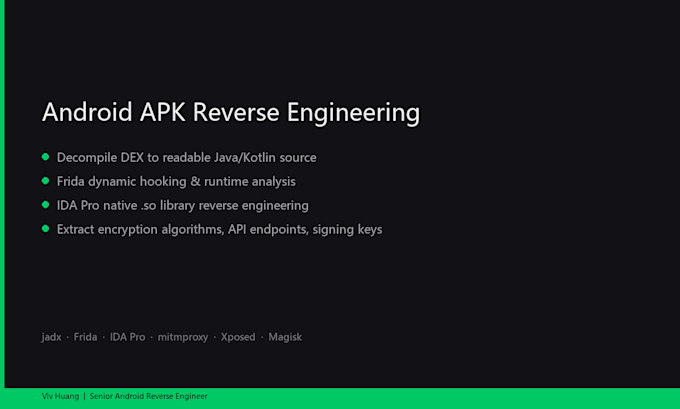Click 'Senior Android Reverse Engineer' footer text
Viewport: 680px width, 409px height.
[149, 396]
